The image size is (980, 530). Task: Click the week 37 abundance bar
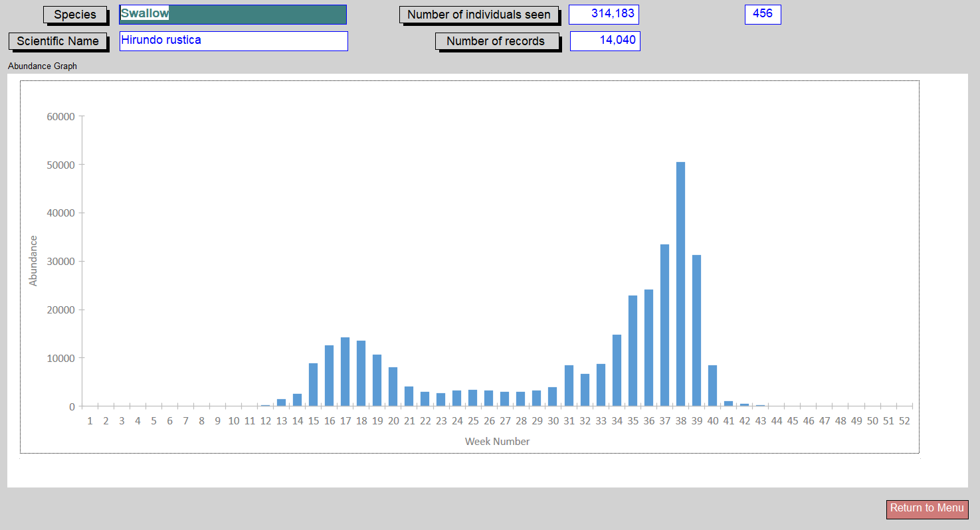[x=664, y=325]
